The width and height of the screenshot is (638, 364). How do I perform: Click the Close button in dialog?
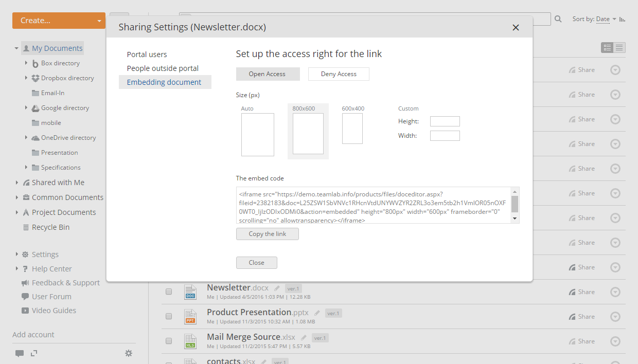point(257,263)
